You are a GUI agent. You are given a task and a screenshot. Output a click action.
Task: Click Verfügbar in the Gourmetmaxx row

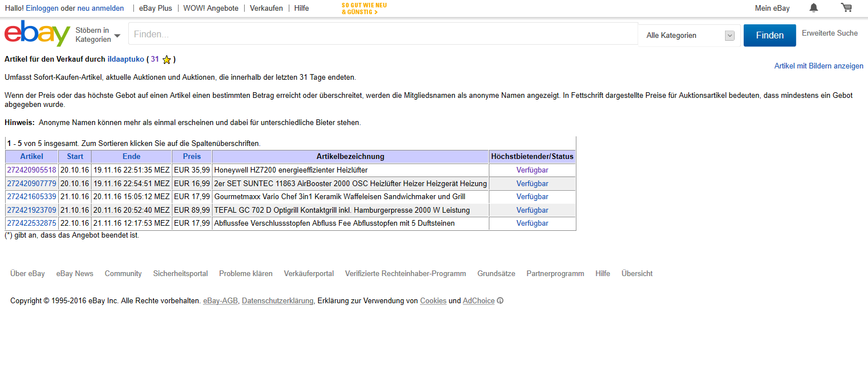532,197
